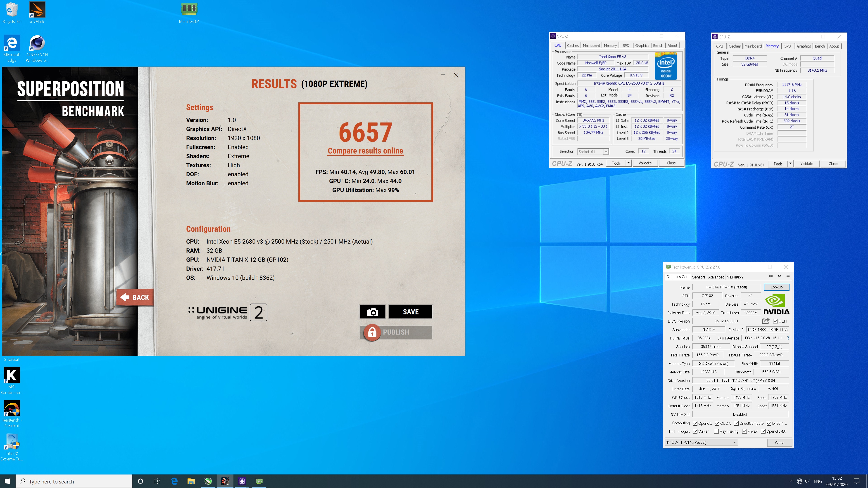The image size is (868, 488).
Task: Click the Lookup button in GPU-Z
Action: coord(776,287)
